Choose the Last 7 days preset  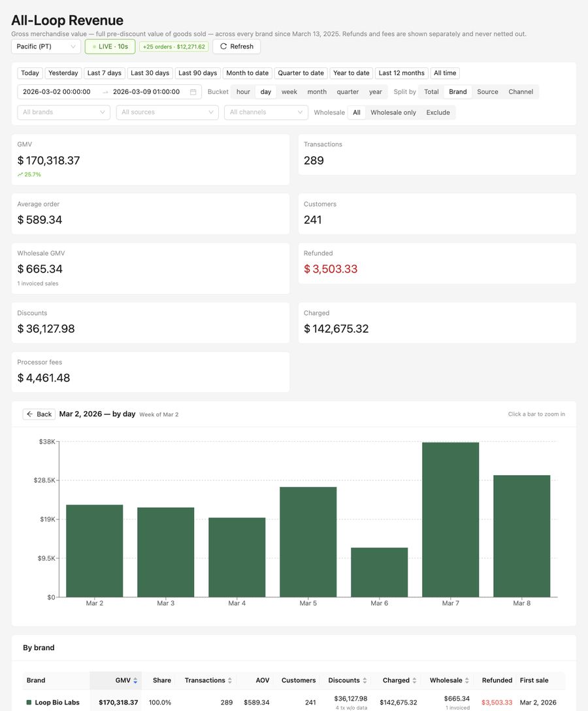(105, 73)
